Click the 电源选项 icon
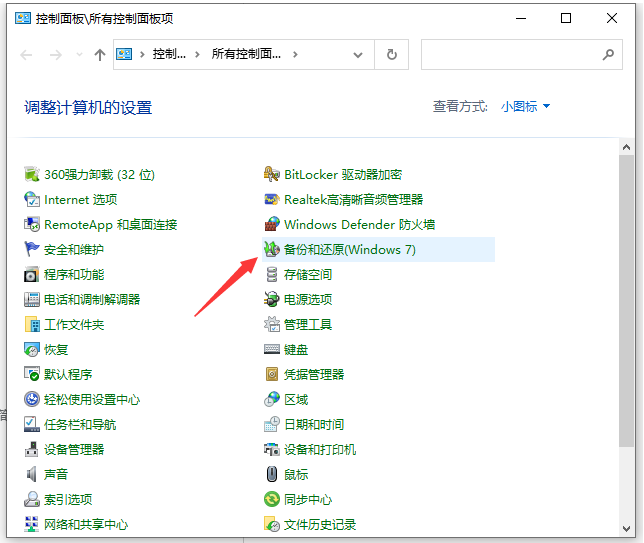 pos(271,299)
